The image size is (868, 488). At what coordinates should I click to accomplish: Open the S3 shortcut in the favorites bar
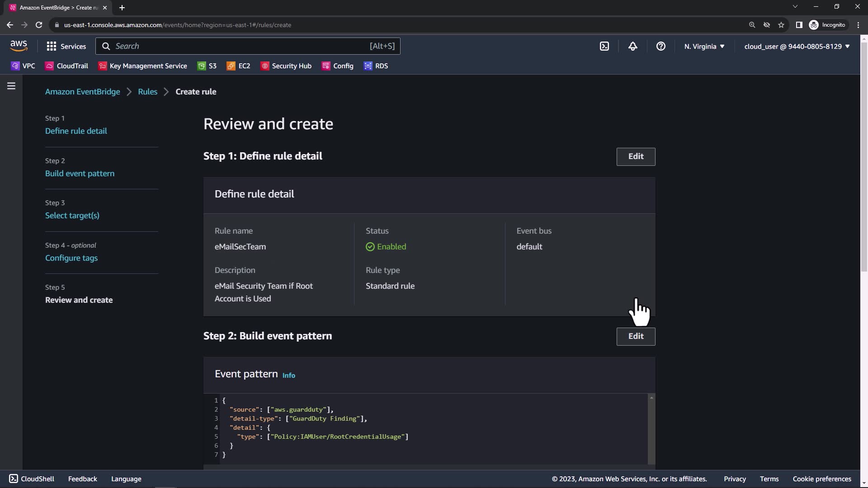coord(207,66)
